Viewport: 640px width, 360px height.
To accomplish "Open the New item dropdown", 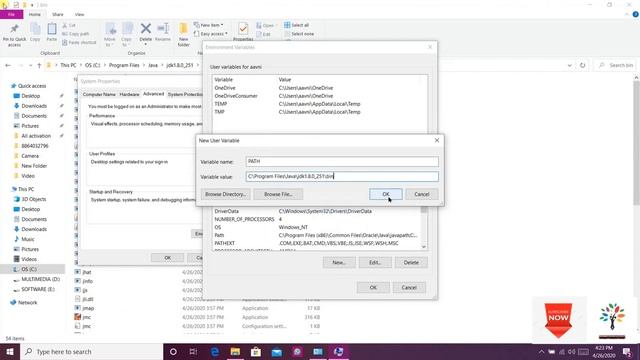I will (209, 25).
